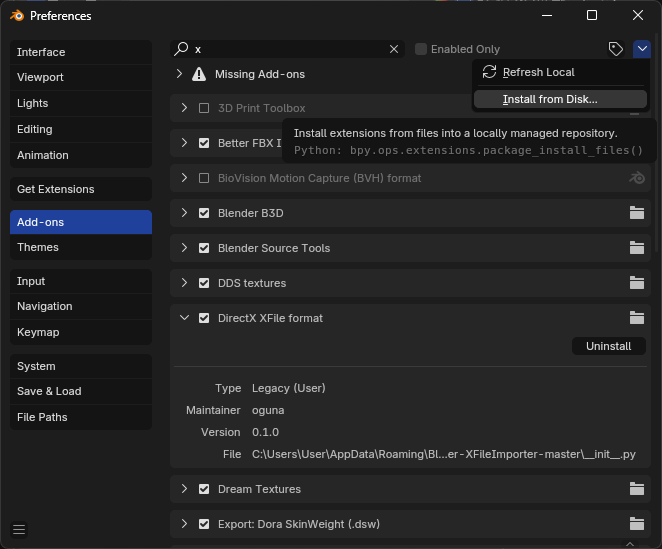The width and height of the screenshot is (662, 549).
Task: Toggle the Enabled Only checkbox
Action: (421, 49)
